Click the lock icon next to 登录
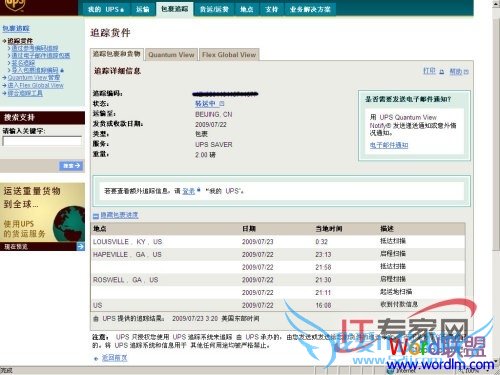 click(198, 190)
